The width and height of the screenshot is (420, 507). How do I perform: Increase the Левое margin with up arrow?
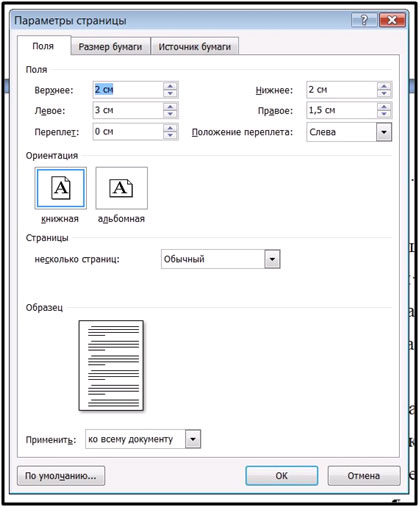pos(170,107)
